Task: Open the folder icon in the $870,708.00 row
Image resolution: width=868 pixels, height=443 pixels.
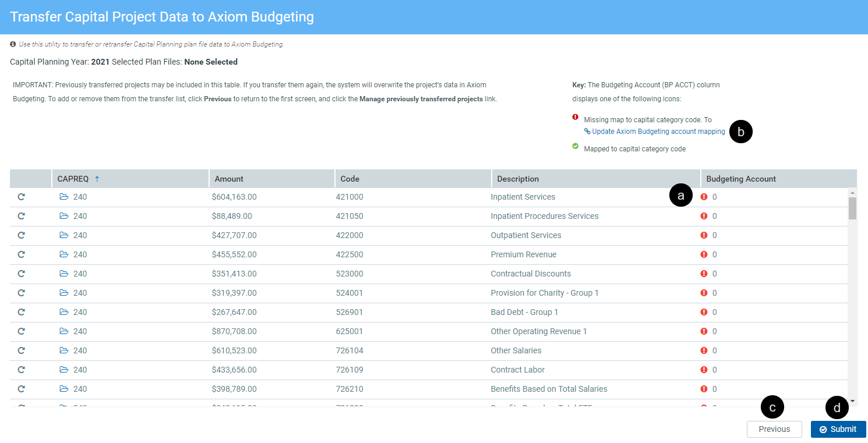Action: [x=64, y=331]
